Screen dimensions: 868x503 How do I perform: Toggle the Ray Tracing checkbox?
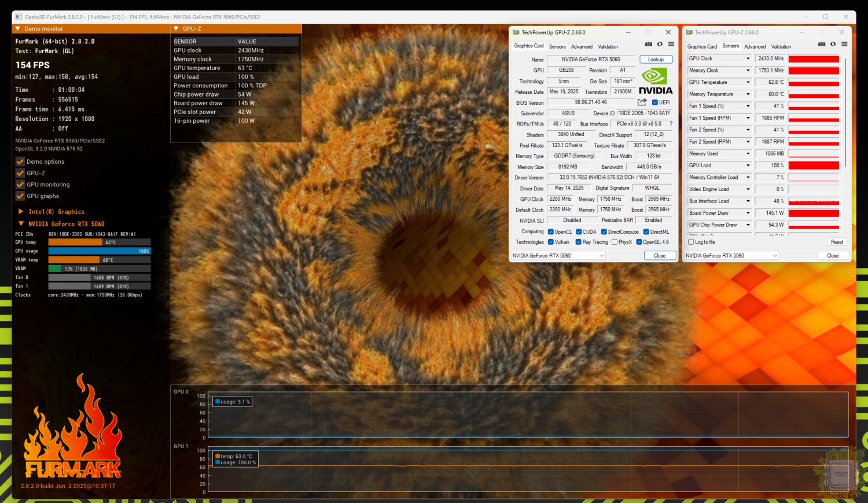(x=579, y=242)
